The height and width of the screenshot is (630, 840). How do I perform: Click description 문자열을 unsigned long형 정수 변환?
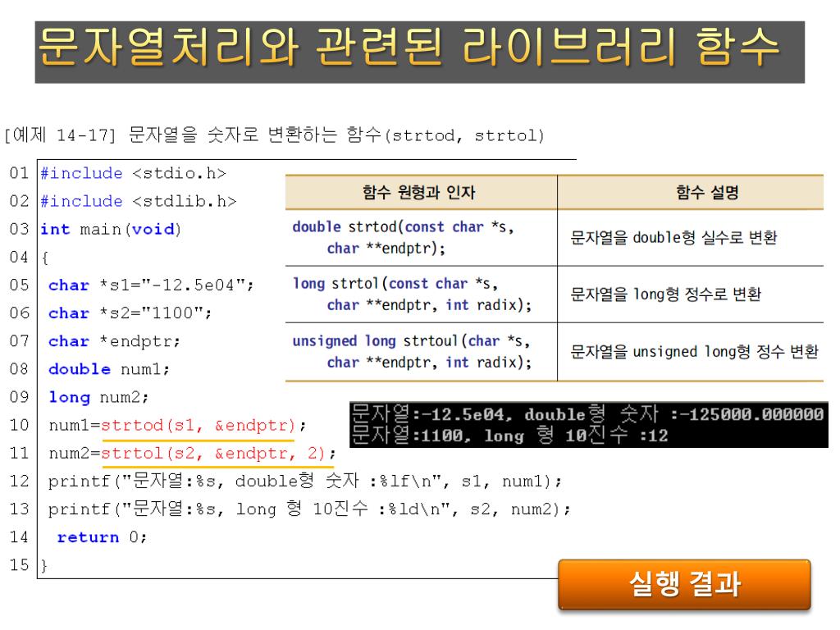(694, 351)
